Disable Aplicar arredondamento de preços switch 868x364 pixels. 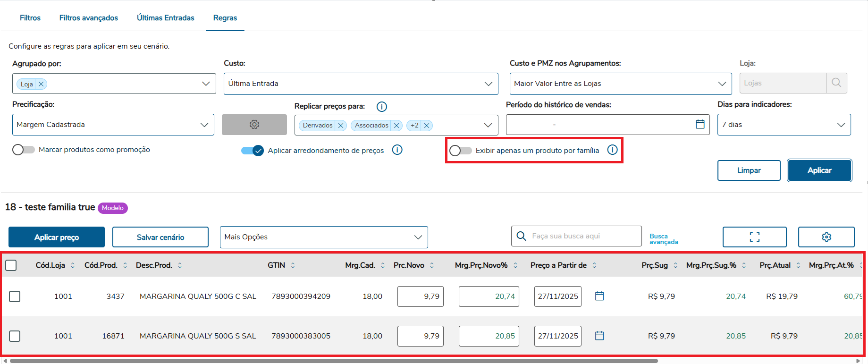[253, 151]
